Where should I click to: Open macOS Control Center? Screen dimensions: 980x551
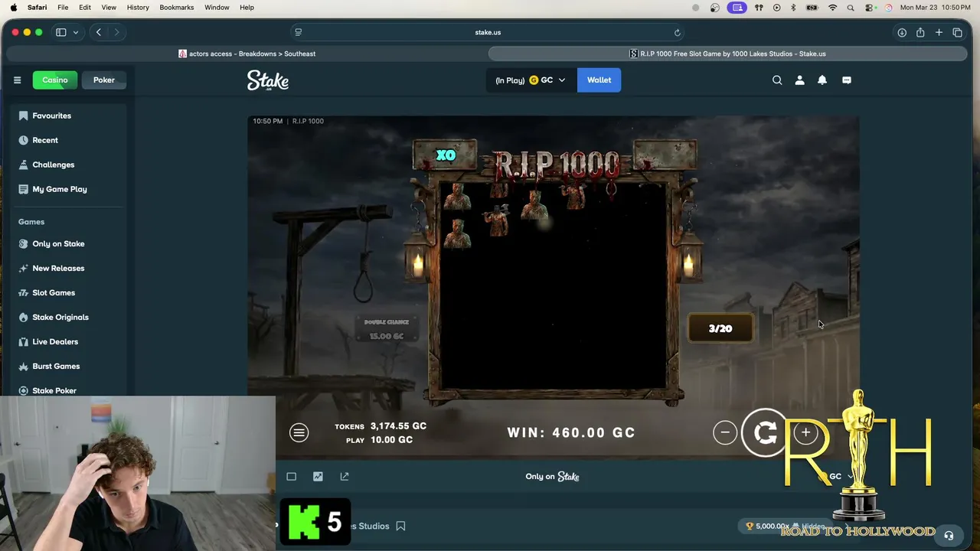(871, 8)
